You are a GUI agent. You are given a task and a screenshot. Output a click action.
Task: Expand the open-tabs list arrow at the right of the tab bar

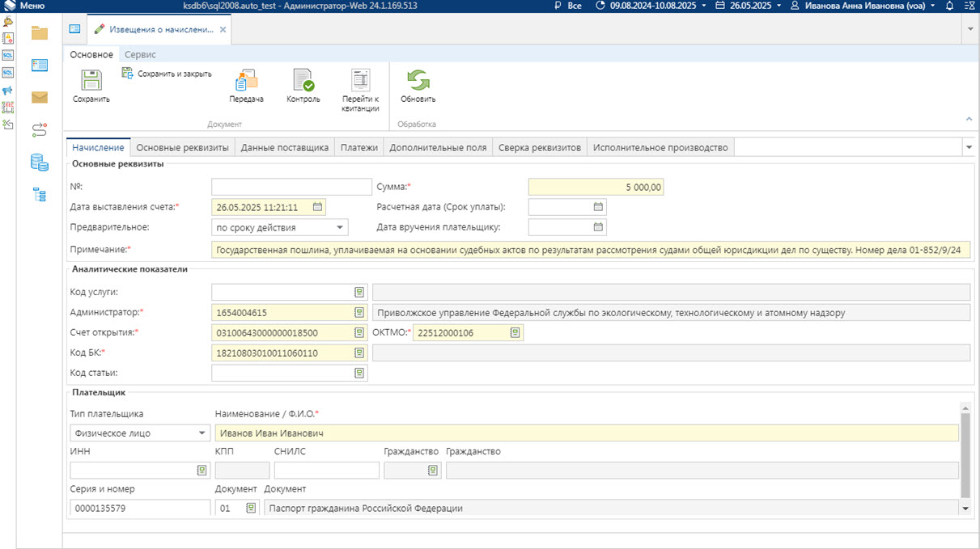pos(970,29)
